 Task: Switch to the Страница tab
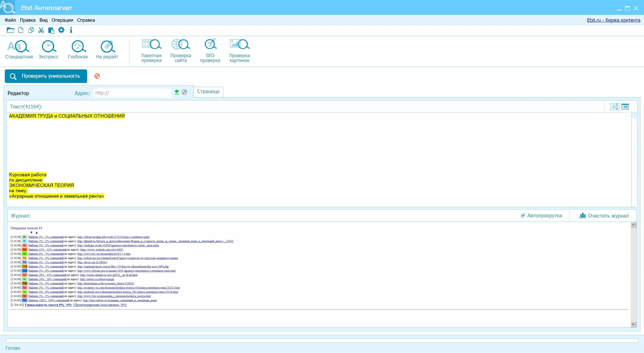(208, 92)
